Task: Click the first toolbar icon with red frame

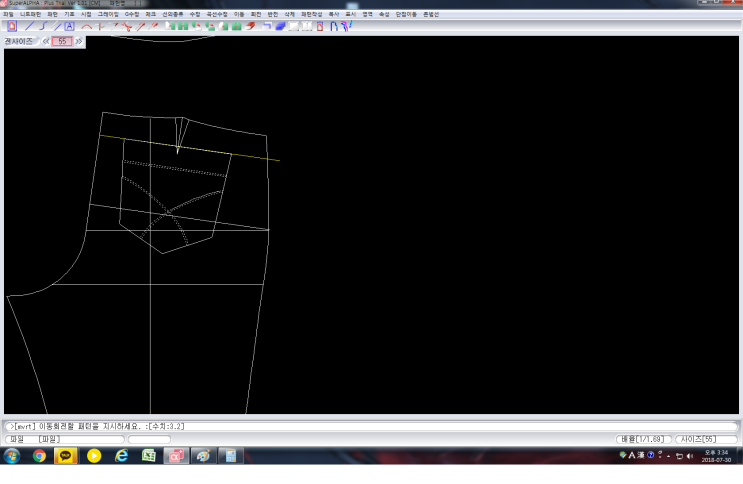Action: [x=12, y=26]
